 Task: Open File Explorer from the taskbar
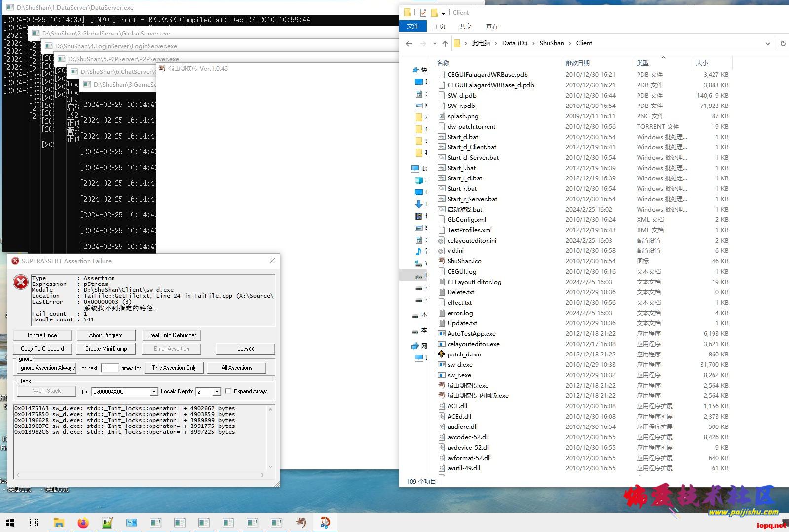[x=59, y=522]
